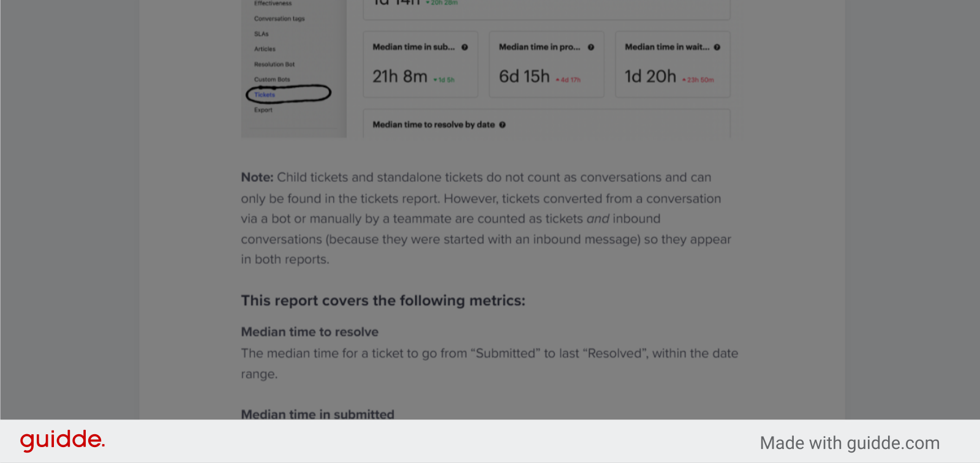Viewport: 980px width, 463px height.
Task: Select Conversation tags in the sidebar
Action: click(279, 18)
